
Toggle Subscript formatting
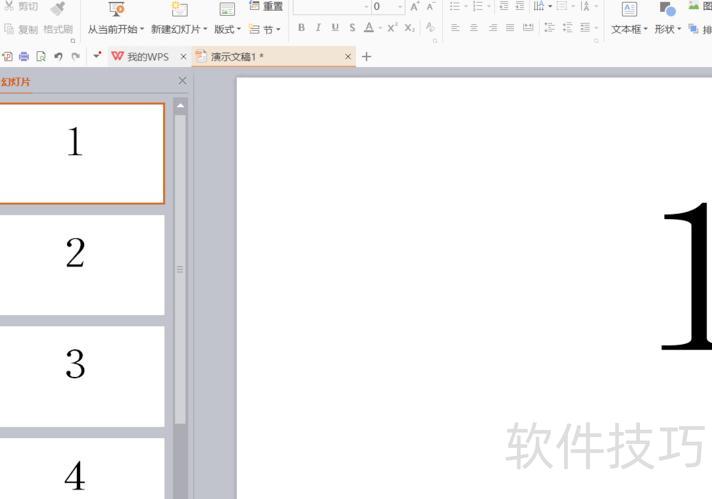[409, 28]
